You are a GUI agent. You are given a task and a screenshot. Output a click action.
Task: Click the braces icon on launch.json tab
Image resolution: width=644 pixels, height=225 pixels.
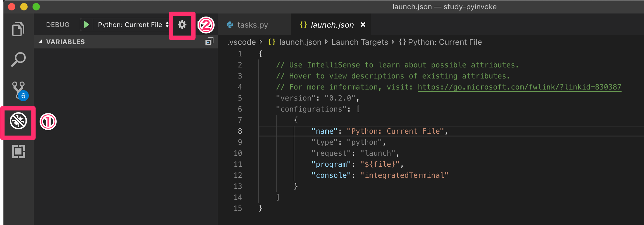tap(303, 25)
